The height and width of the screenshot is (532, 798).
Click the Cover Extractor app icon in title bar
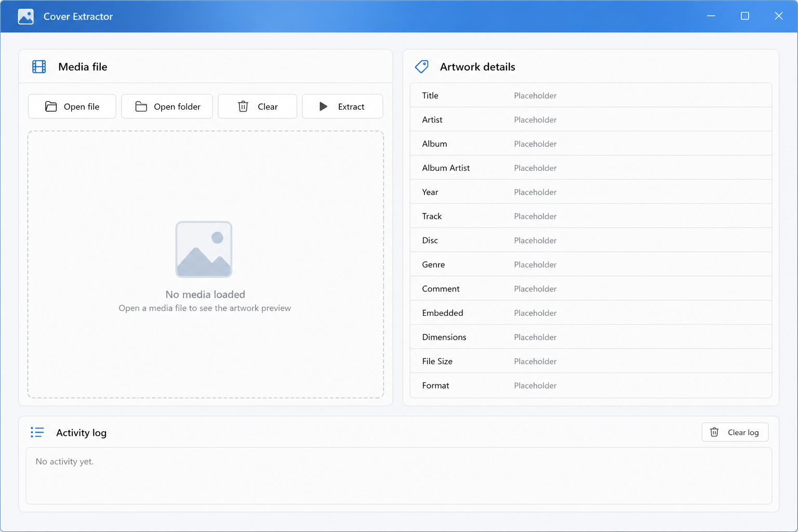tap(25, 17)
